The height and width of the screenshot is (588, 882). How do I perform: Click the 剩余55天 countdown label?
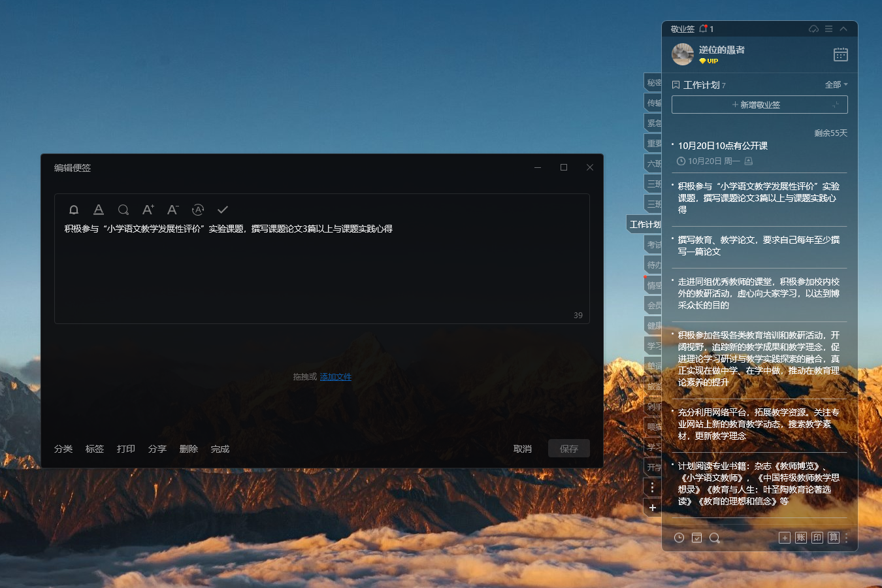[830, 133]
